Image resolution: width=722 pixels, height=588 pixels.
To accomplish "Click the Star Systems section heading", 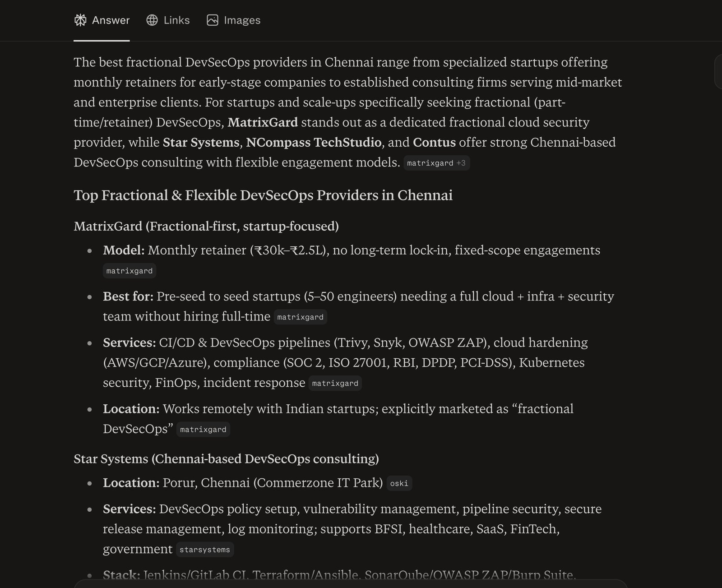I will (226, 459).
